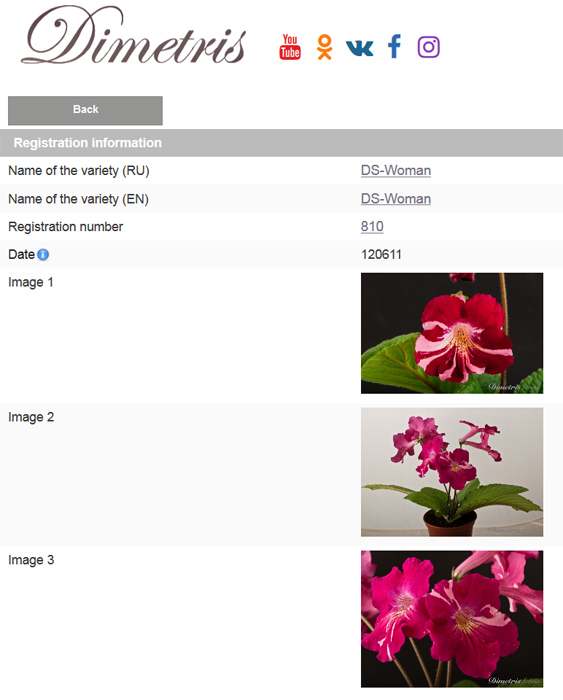Open the YouTube channel icon
The height and width of the screenshot is (700, 563).
(290, 46)
